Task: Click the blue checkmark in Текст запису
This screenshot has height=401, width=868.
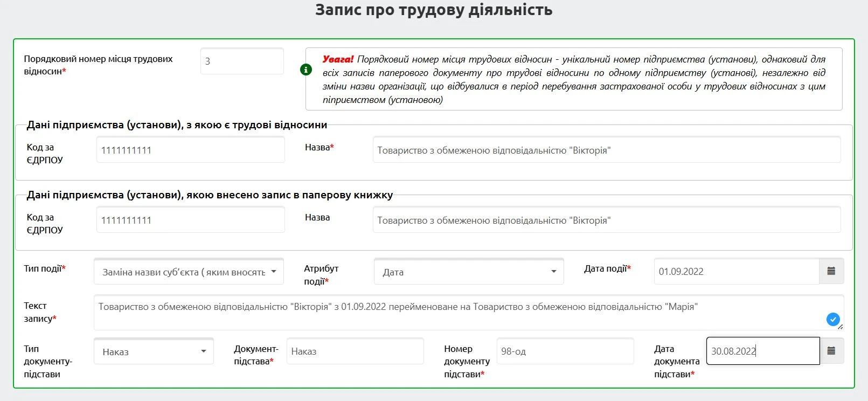Action: pyautogui.click(x=833, y=320)
